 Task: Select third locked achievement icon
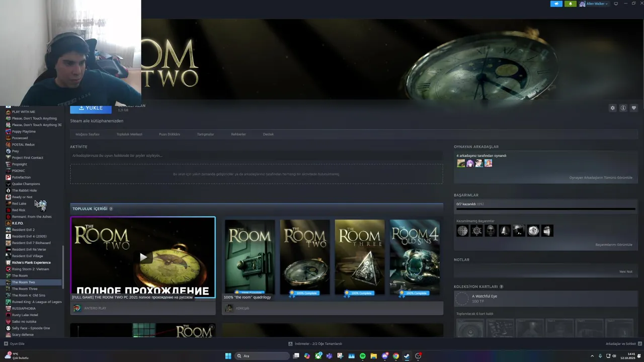491,231
